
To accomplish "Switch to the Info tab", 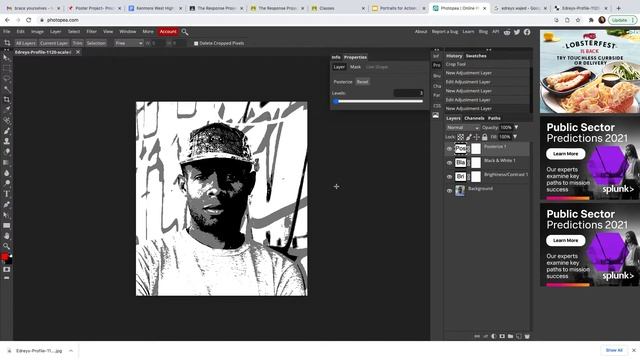I will click(336, 57).
